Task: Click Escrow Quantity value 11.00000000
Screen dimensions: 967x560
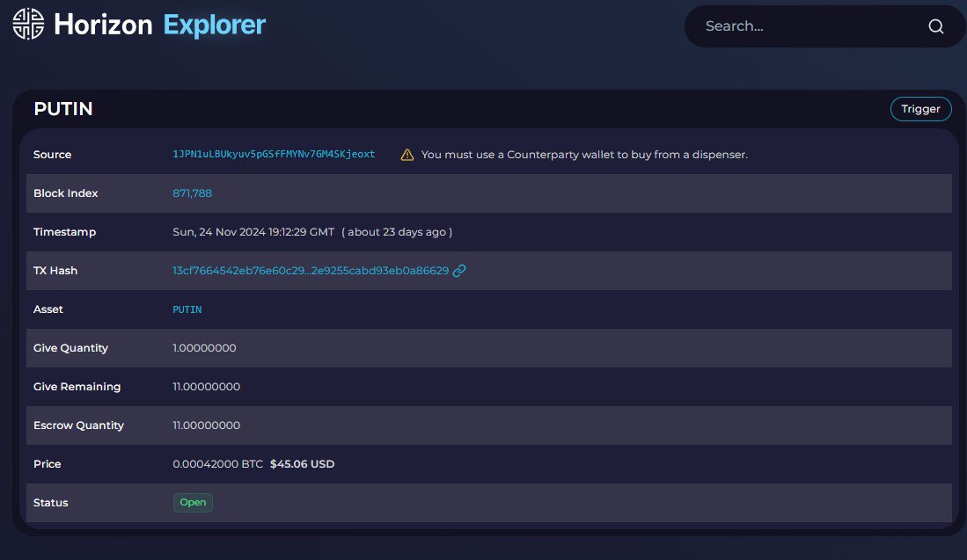Action: point(206,425)
